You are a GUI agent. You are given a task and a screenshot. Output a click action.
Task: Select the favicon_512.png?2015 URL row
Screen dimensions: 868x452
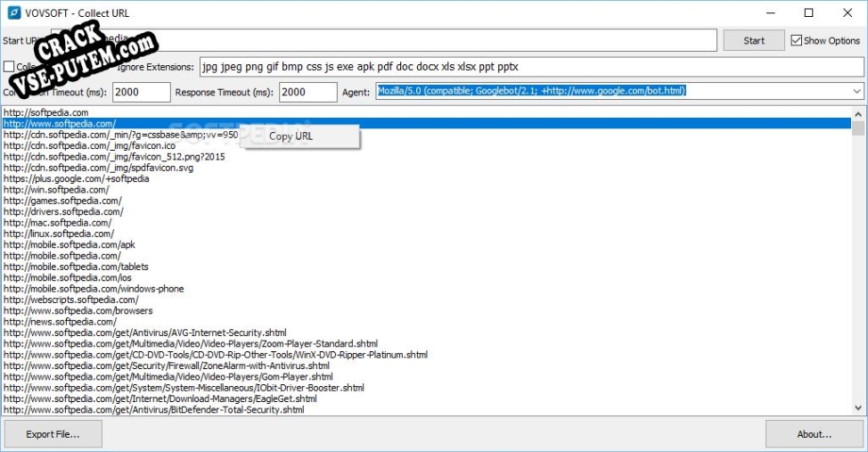coord(426,157)
